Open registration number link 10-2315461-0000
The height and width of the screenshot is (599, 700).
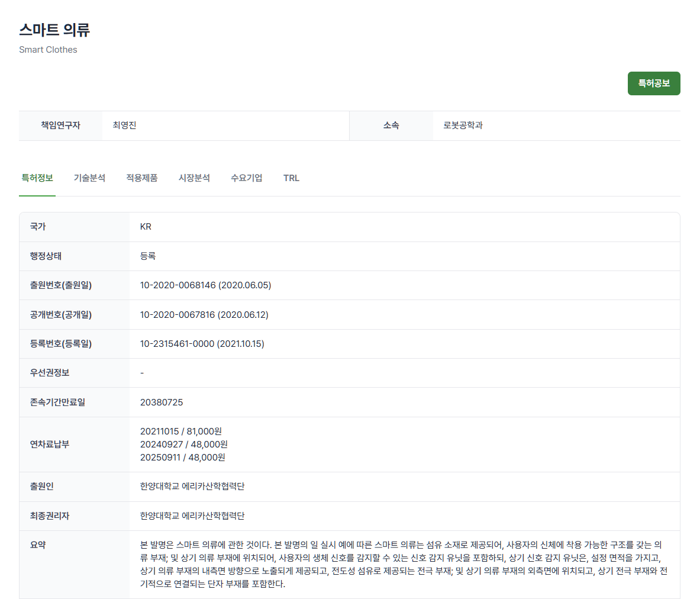point(205,344)
